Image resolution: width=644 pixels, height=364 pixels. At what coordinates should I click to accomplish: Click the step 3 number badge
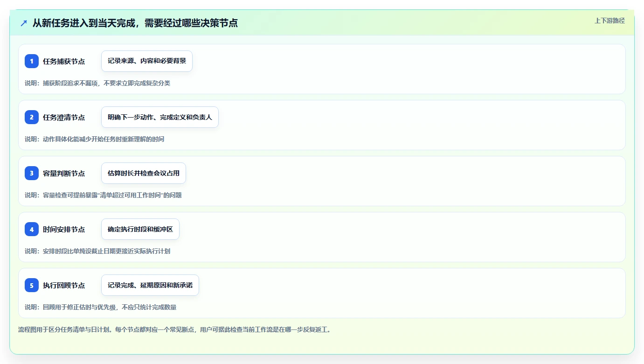coord(32,173)
